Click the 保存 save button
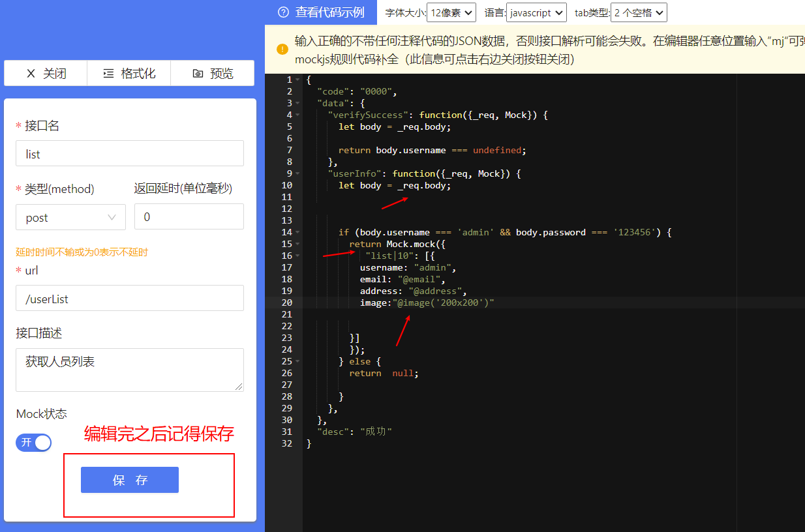Image resolution: width=805 pixels, height=532 pixels. [x=130, y=480]
